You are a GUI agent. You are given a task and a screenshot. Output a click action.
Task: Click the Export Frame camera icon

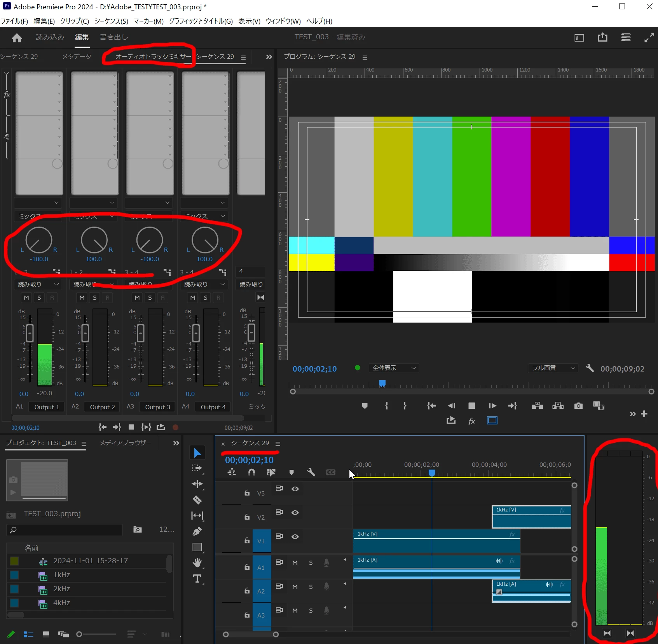pos(578,406)
